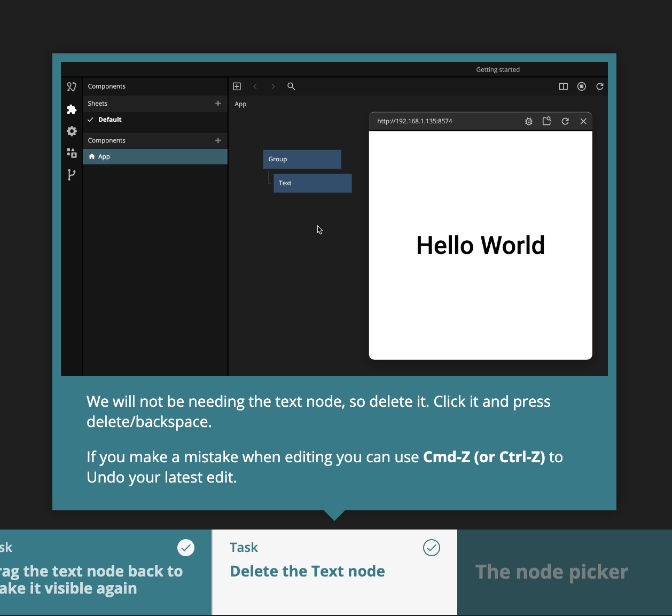672x616 pixels.
Task: Open the gear settings sidebar icon
Action: click(72, 131)
